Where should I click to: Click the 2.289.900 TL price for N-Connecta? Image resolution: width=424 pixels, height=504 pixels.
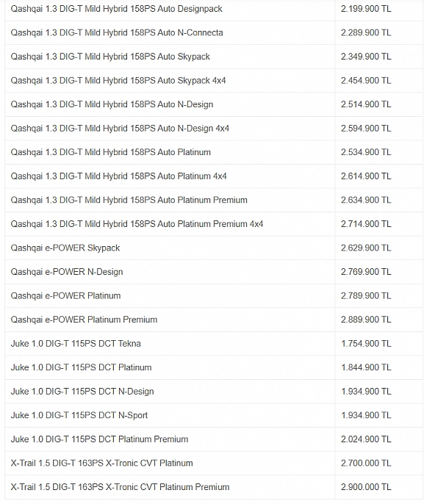coord(366,33)
